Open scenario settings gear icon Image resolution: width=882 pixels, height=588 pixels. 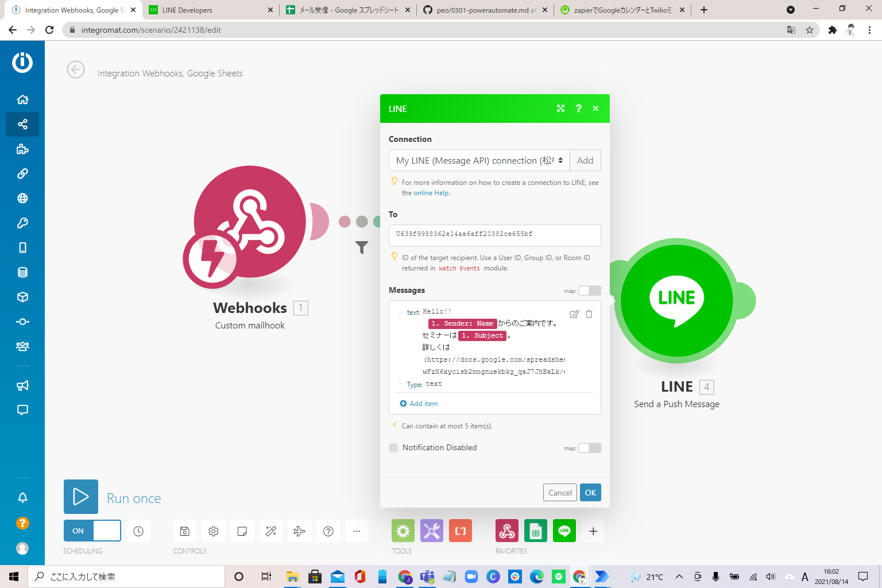214,531
